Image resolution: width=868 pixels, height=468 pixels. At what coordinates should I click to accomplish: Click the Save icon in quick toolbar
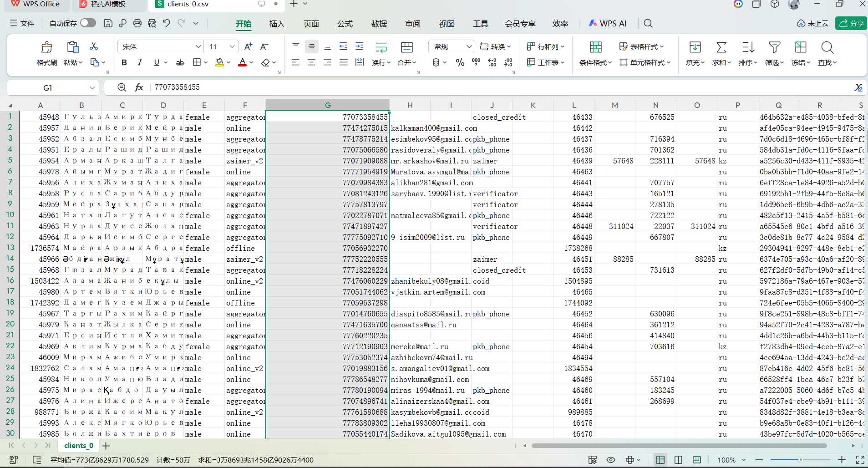click(x=108, y=23)
